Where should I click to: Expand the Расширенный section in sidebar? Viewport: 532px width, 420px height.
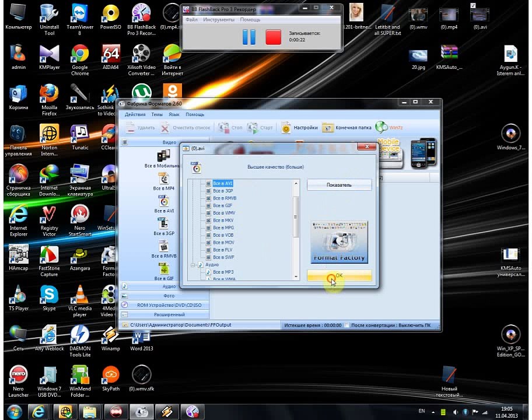pos(164,314)
